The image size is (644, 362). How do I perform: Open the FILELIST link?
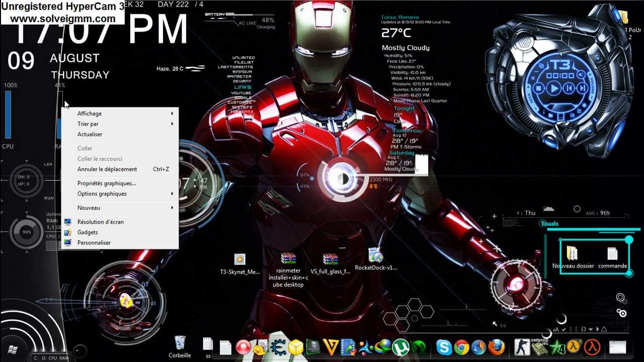point(244,62)
